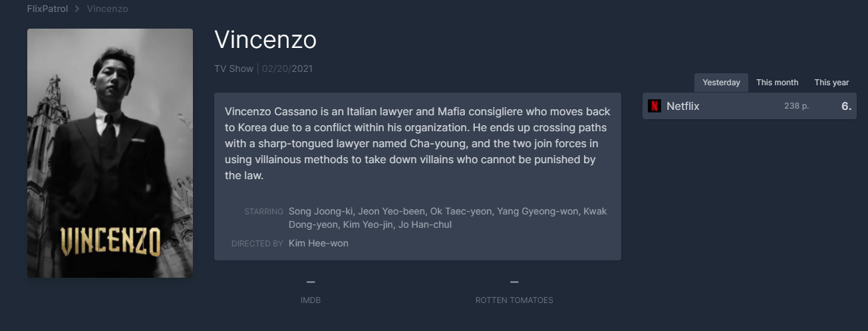Screen dimensions: 868x331
Task: Open director Kim Hee-won's page
Action: [318, 243]
